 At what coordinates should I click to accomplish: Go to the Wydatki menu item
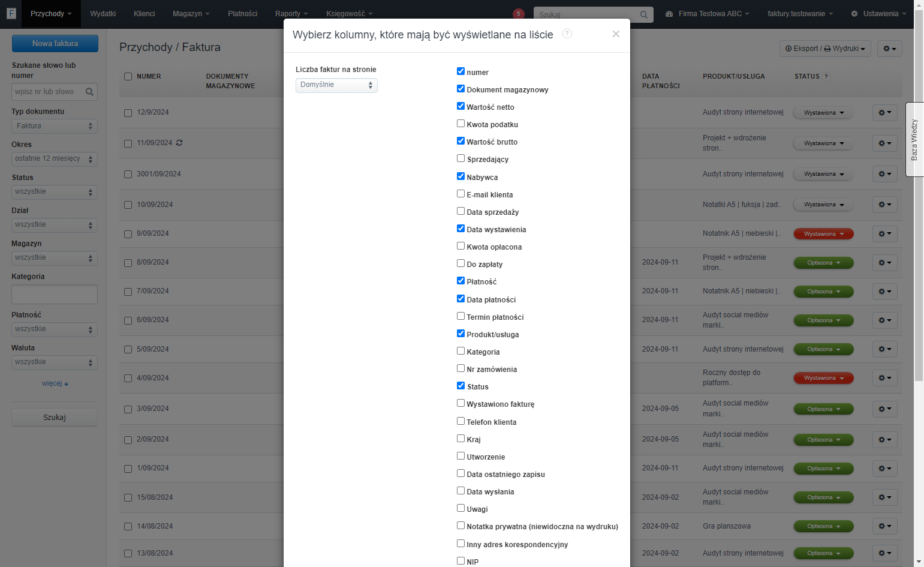(103, 14)
